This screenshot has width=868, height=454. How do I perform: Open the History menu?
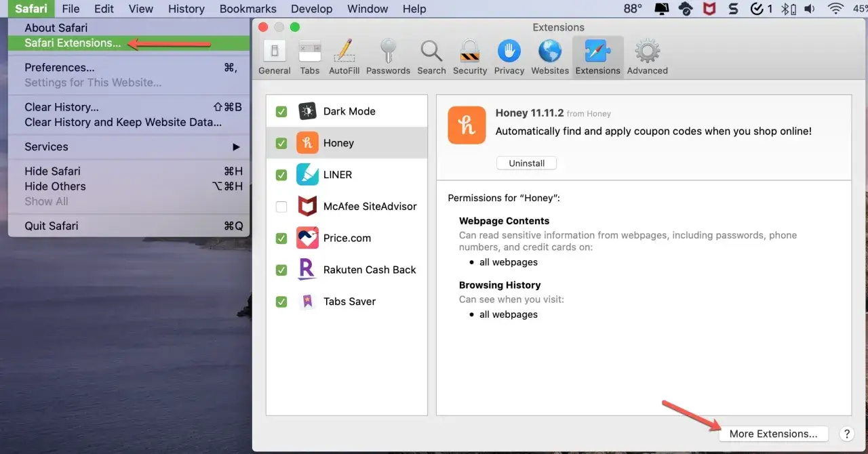pos(186,9)
